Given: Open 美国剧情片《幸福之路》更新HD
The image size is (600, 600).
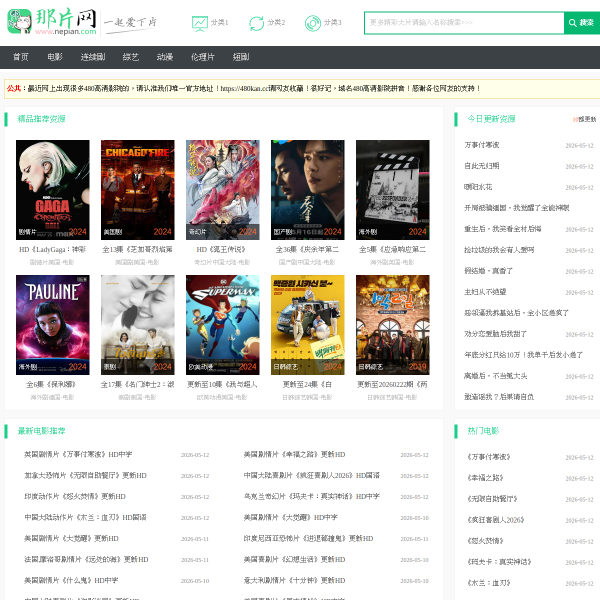Looking at the screenshot, I should click(294, 455).
